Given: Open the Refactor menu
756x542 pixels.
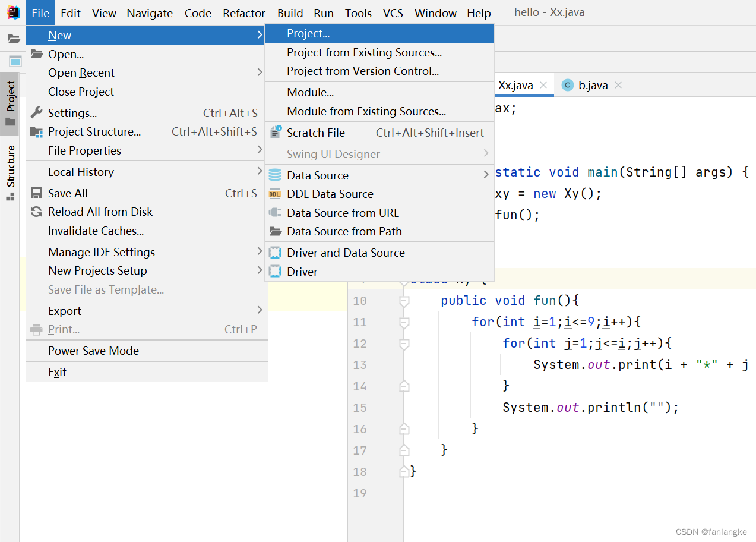Looking at the screenshot, I should (x=244, y=13).
